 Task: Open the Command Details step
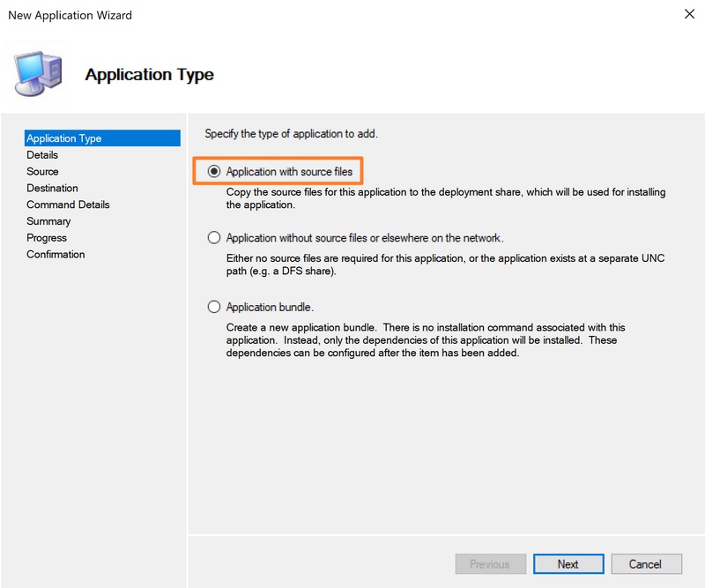click(x=68, y=205)
